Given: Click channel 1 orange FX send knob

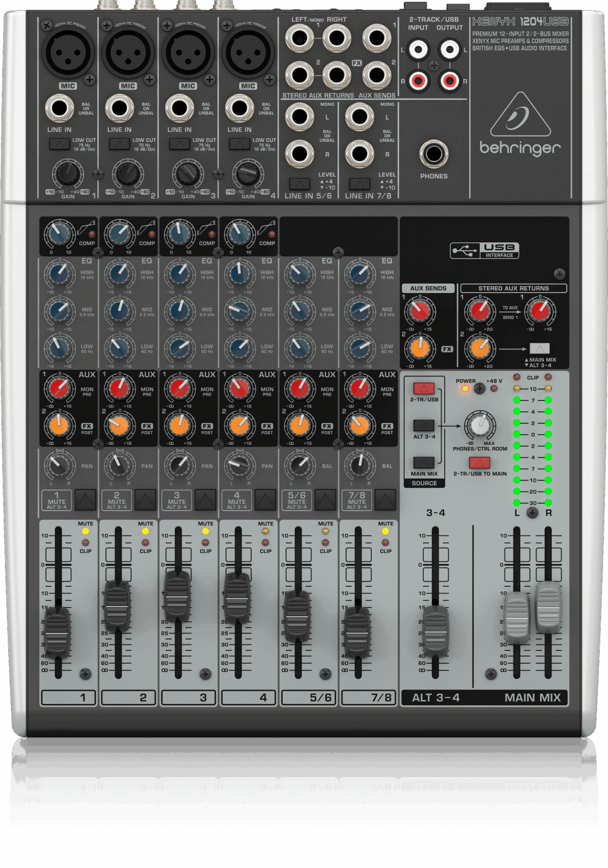Looking at the screenshot, I should coord(59,426).
